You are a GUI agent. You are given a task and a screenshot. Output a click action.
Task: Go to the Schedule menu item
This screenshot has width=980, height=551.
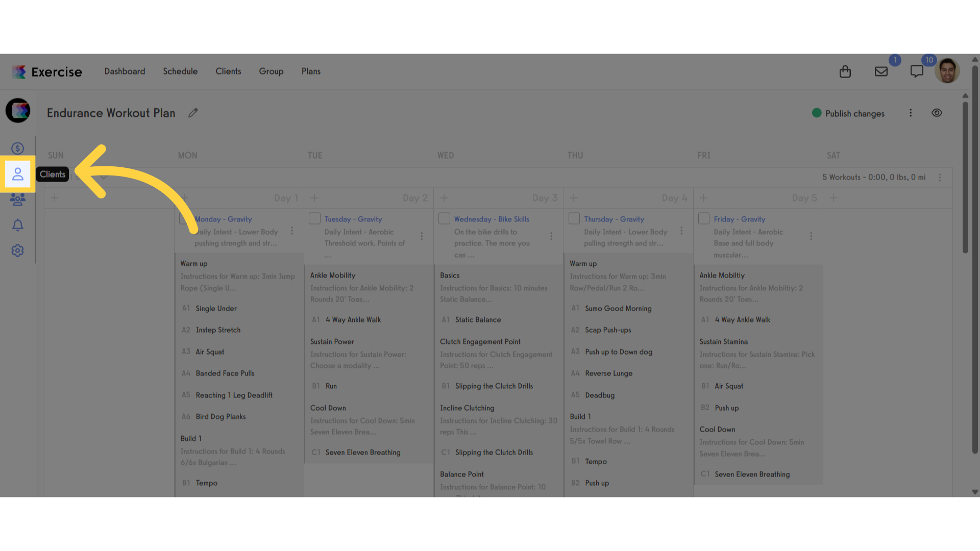point(180,71)
